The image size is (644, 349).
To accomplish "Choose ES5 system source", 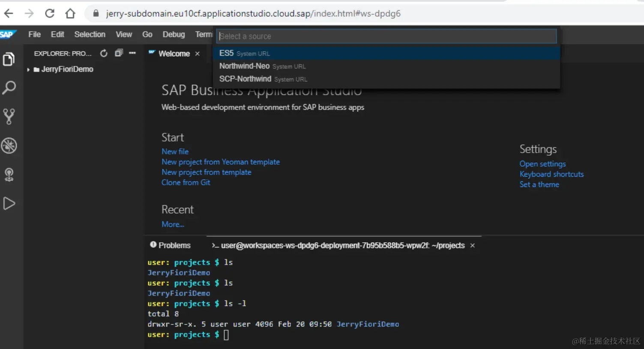I will point(386,53).
